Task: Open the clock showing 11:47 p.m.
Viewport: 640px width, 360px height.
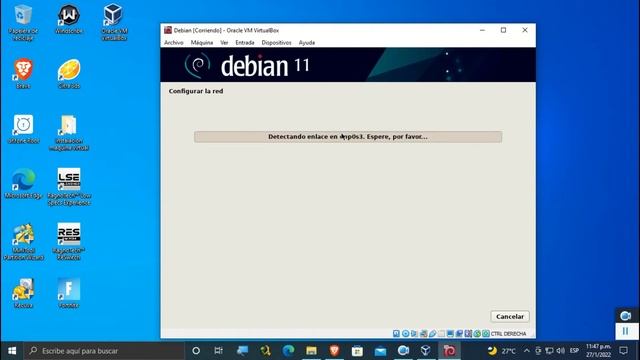Action: pos(598,351)
